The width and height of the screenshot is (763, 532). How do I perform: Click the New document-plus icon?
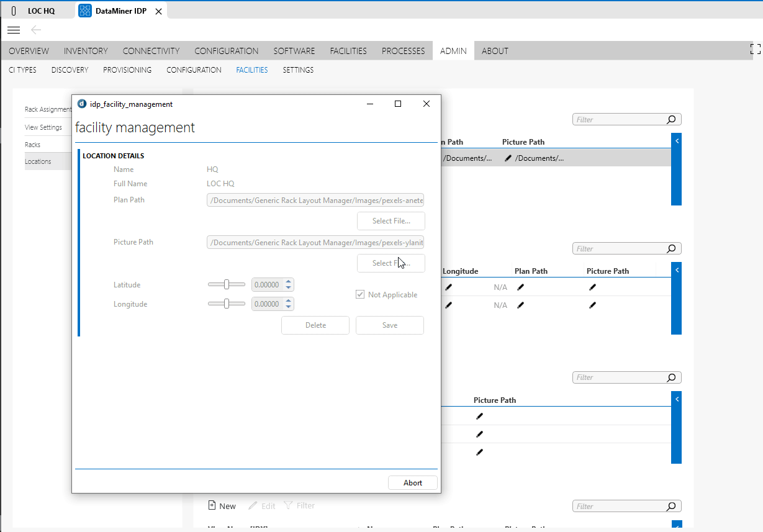[212, 505]
